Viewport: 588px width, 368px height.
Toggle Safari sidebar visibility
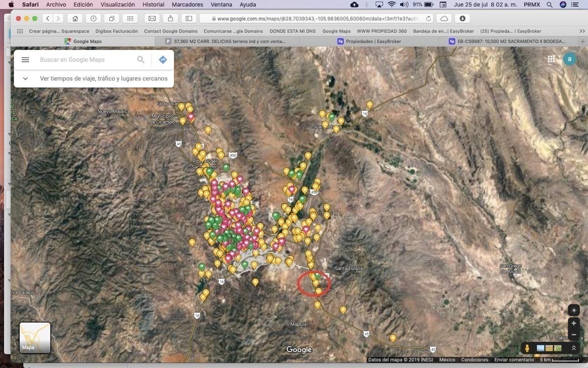point(189,19)
